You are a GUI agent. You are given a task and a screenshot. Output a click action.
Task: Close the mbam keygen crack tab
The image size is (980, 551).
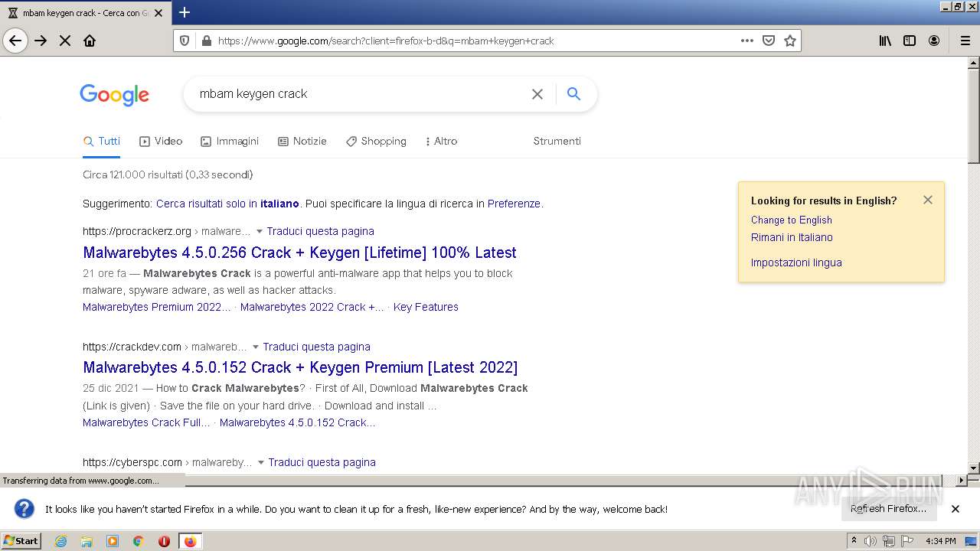(x=158, y=13)
